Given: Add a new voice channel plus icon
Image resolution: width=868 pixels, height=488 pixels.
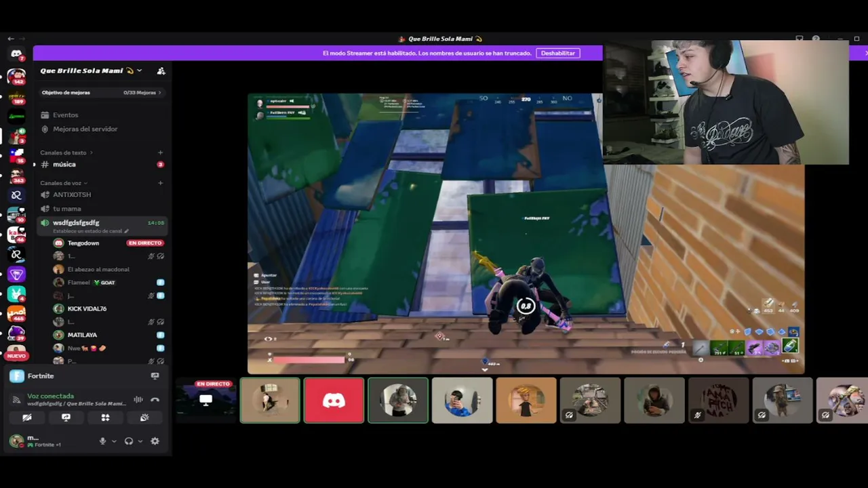Looking at the screenshot, I should coord(160,183).
